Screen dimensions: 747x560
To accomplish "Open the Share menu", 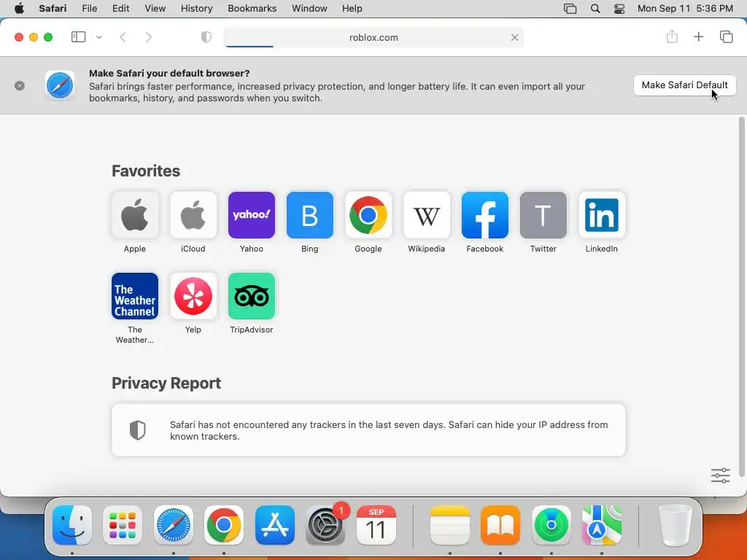I will coord(672,36).
